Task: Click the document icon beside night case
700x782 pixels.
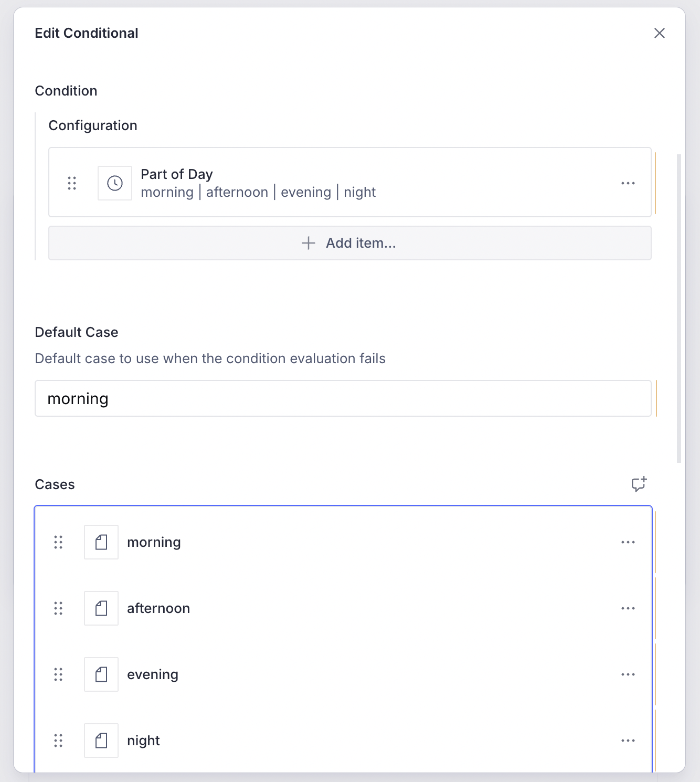Action: [x=101, y=741]
